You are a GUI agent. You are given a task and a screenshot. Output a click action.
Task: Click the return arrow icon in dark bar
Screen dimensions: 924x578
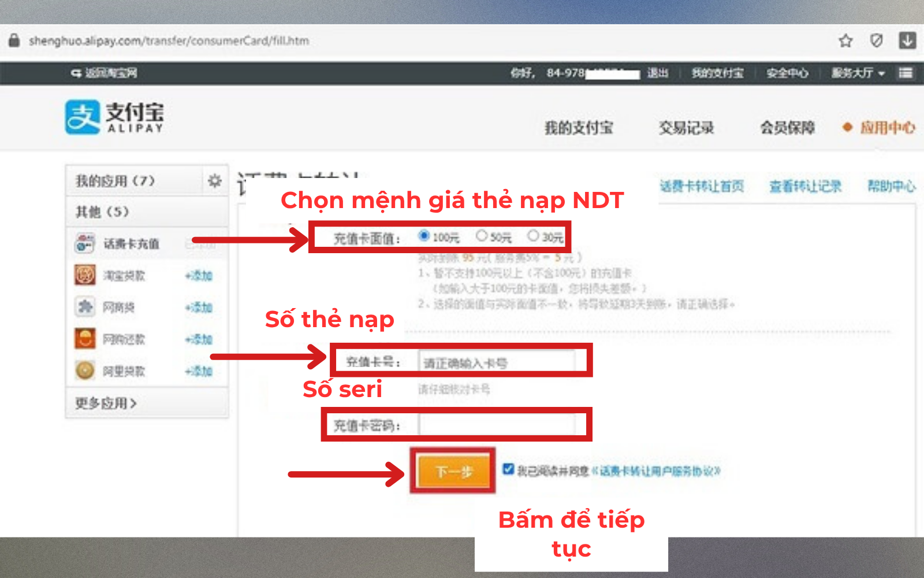tap(76, 73)
